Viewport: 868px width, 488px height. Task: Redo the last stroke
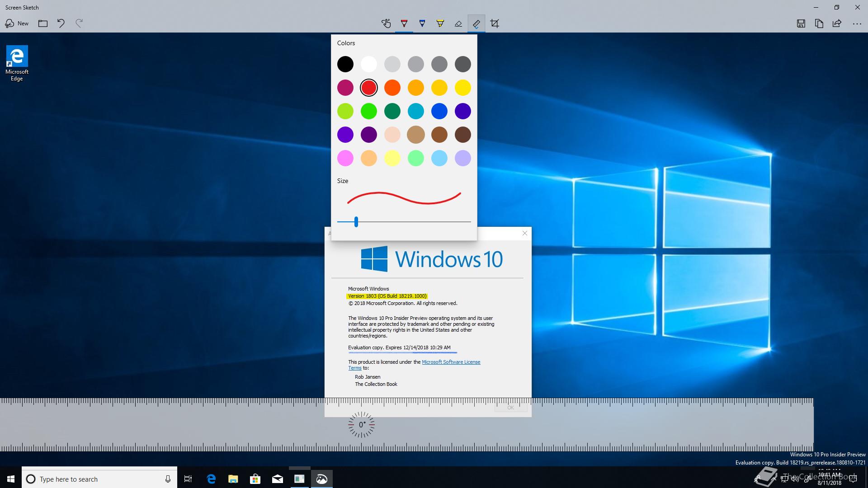tap(79, 23)
